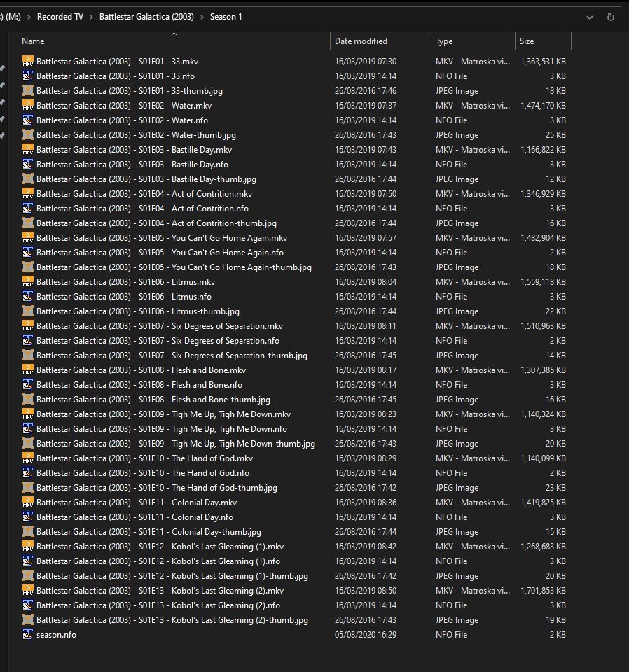Select file S01E11 - Colonial Day-thumb.jpg
The image size is (629, 672).
(x=148, y=532)
